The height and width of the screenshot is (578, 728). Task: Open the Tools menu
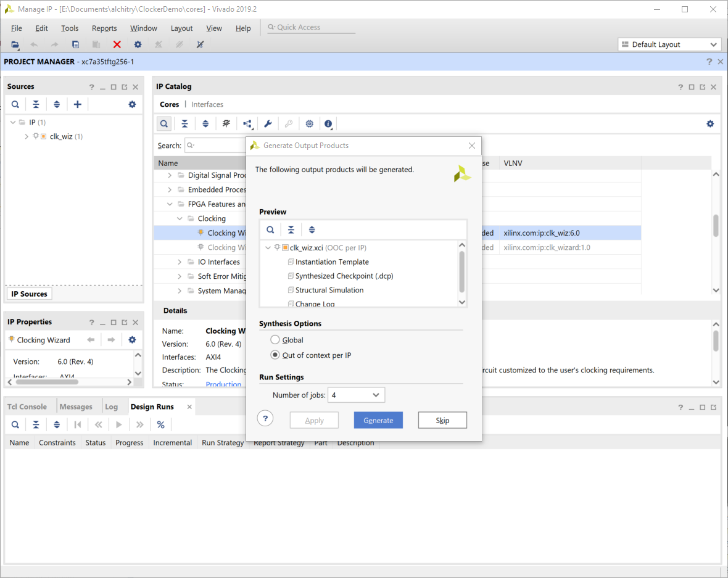(x=70, y=28)
